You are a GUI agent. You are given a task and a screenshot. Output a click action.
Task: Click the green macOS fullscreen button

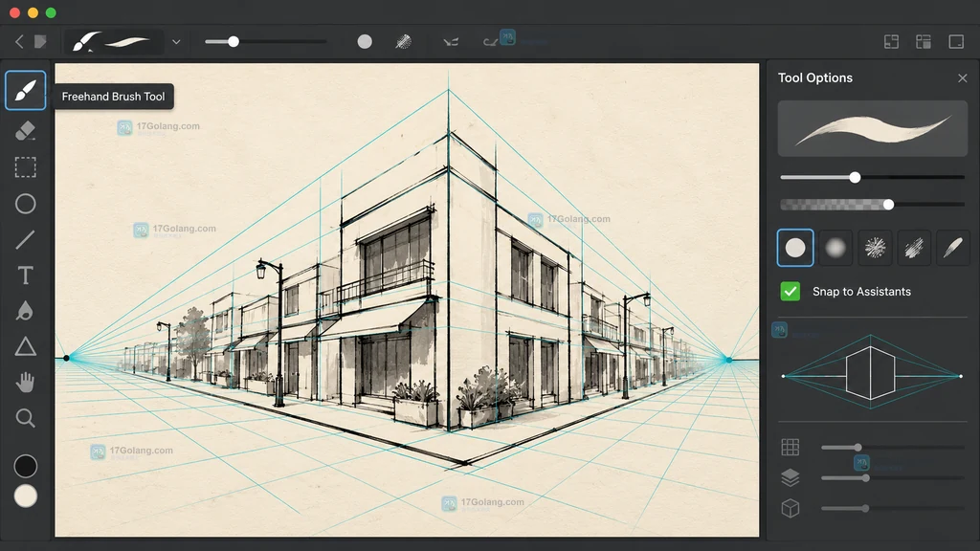pyautogui.click(x=52, y=12)
